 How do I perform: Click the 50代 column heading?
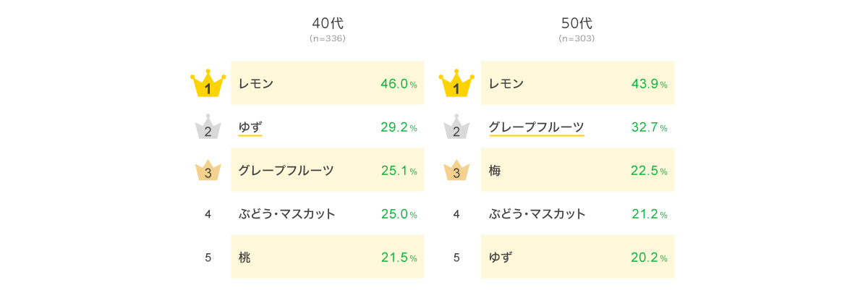click(x=577, y=23)
